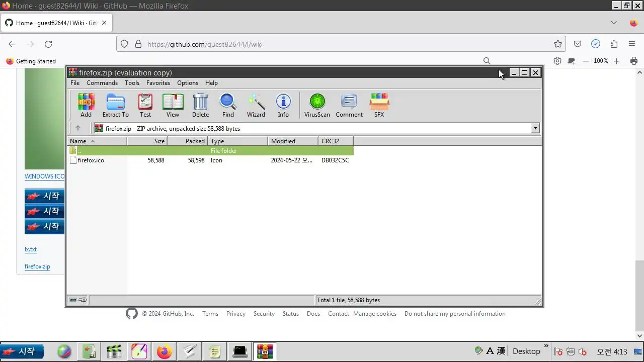Open the Favorites menu
Screen dimensions: 644x362
(x=158, y=83)
